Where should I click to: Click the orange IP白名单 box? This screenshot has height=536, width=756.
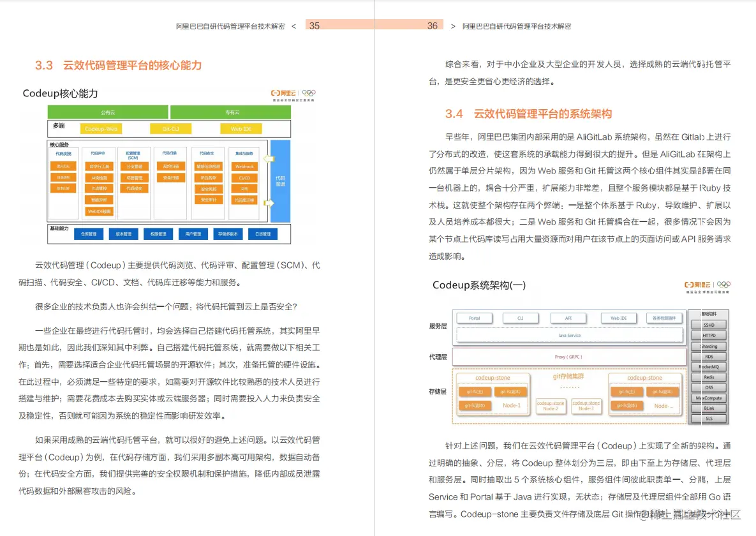tap(208, 178)
